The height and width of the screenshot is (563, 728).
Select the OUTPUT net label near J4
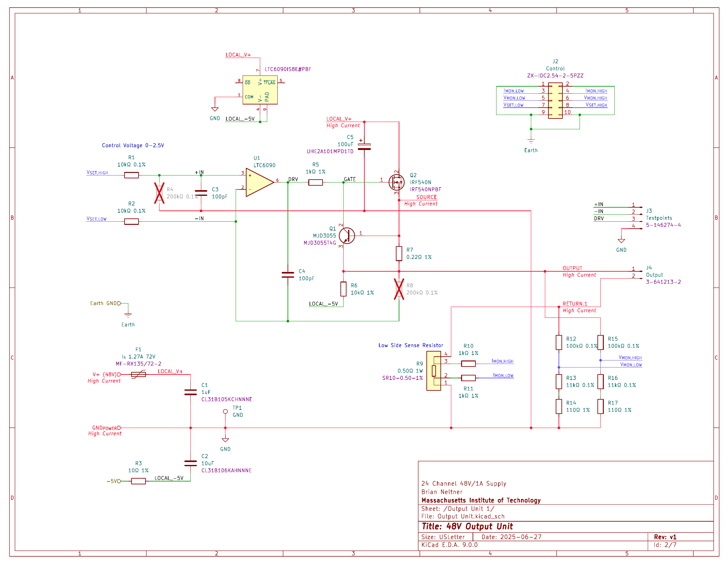tap(572, 268)
